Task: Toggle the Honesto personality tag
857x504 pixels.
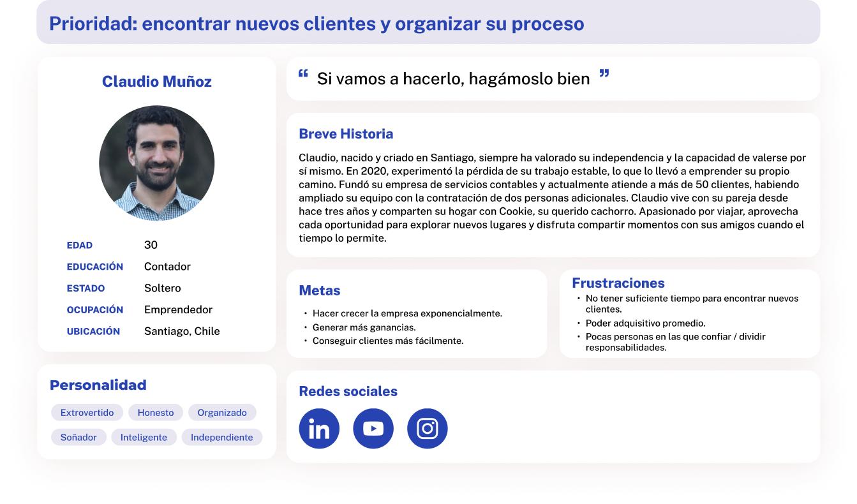Action: pos(155,412)
